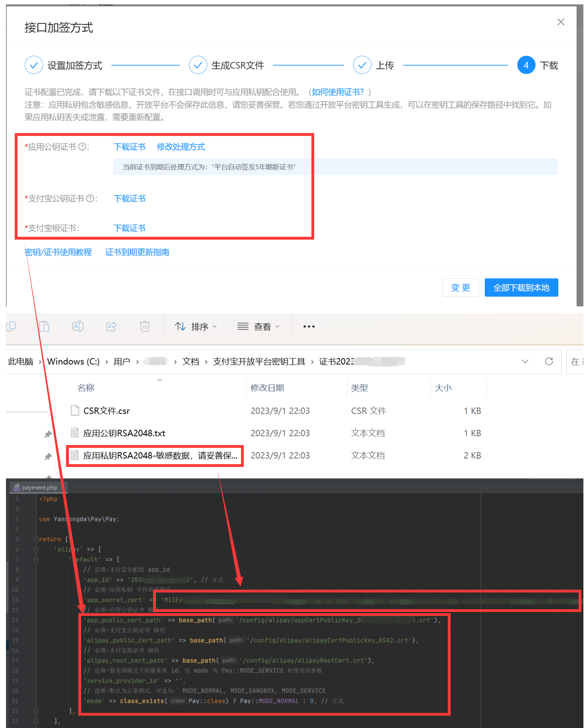This screenshot has width=585, height=728.
Task: Click the Paste icon in Explorer toolbar
Action: [44, 326]
